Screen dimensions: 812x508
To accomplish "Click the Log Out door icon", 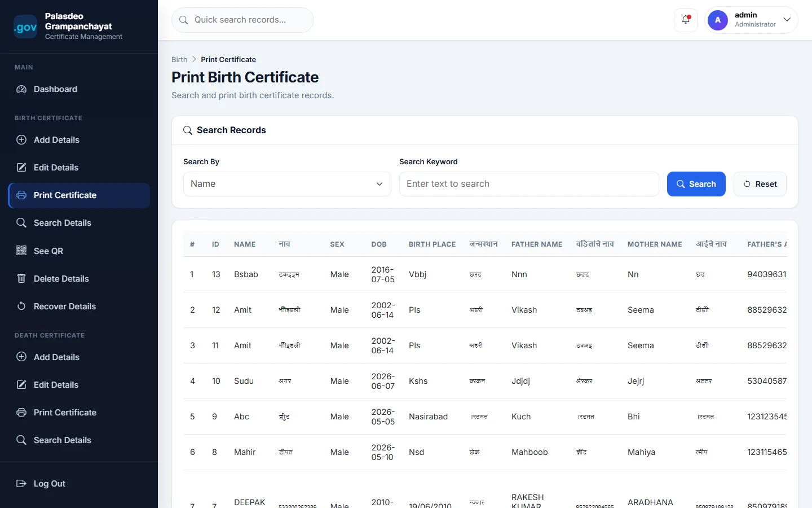I will click(x=21, y=483).
